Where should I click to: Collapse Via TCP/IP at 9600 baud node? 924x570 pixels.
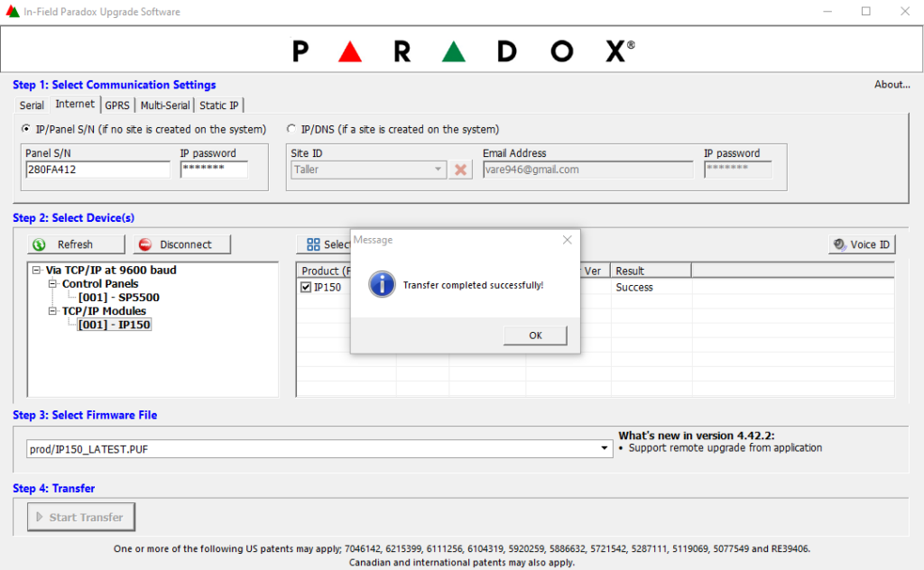click(x=36, y=271)
